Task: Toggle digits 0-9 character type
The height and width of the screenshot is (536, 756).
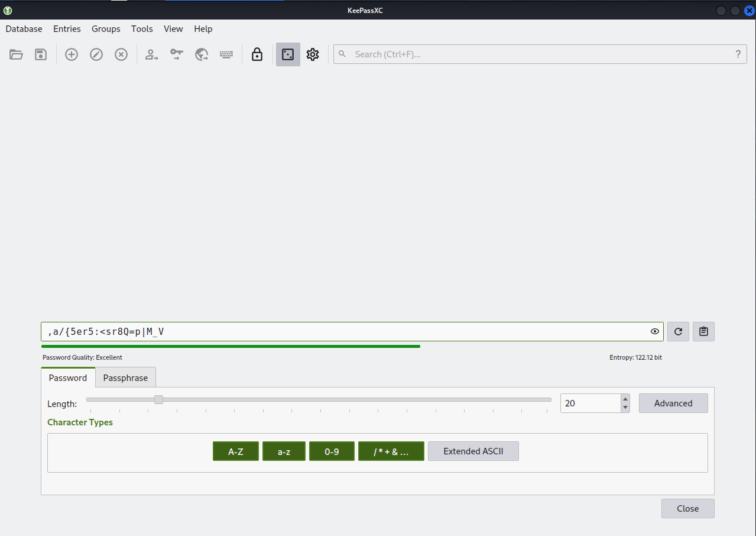Action: 332,451
